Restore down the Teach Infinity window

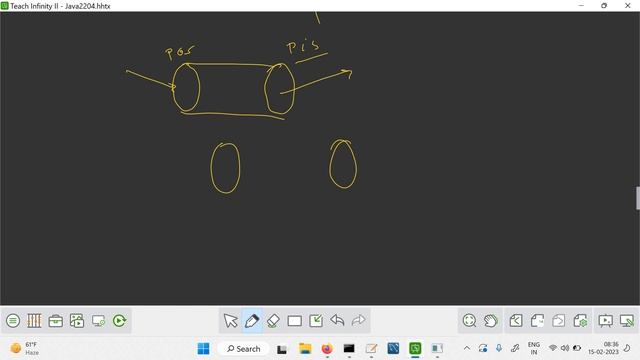point(604,6)
